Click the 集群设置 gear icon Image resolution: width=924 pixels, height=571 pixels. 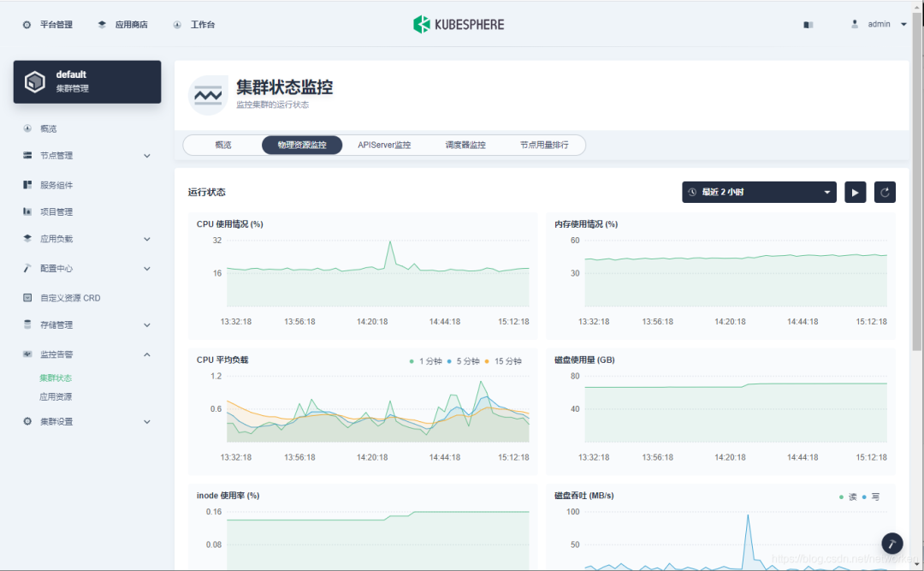(27, 421)
